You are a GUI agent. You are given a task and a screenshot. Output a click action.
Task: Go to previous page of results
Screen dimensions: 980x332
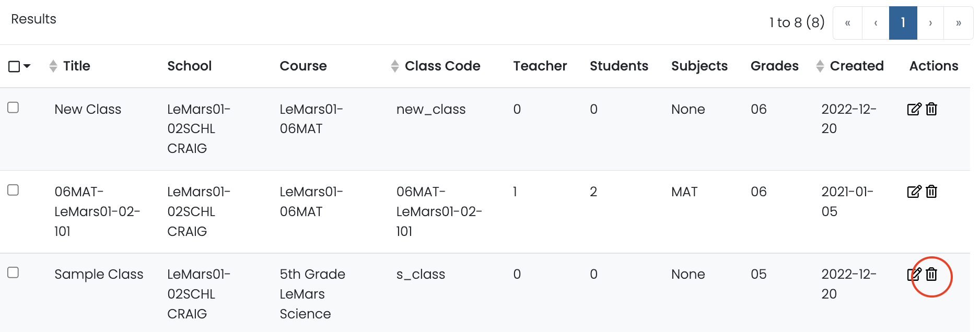(876, 23)
